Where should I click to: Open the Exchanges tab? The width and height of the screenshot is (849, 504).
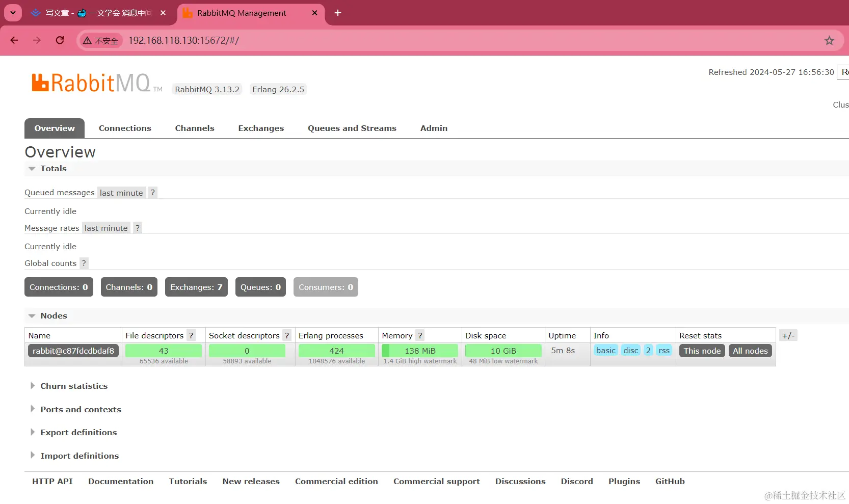click(261, 128)
